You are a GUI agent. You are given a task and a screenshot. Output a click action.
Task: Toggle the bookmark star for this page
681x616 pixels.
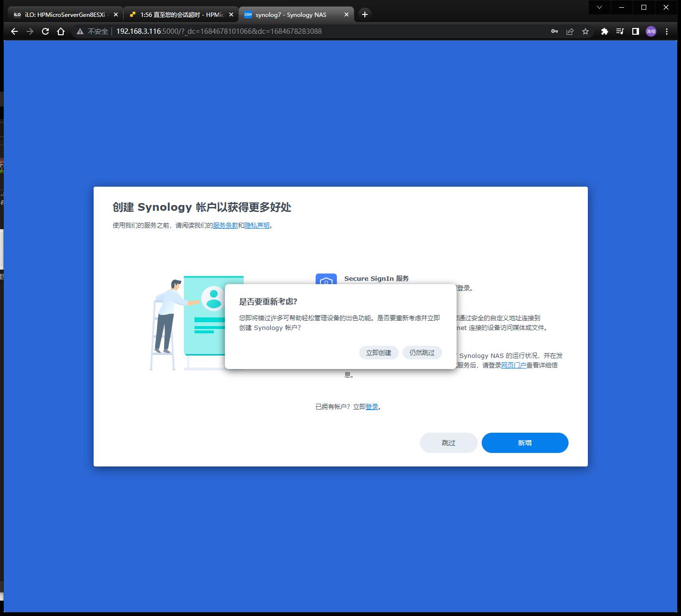[585, 31]
